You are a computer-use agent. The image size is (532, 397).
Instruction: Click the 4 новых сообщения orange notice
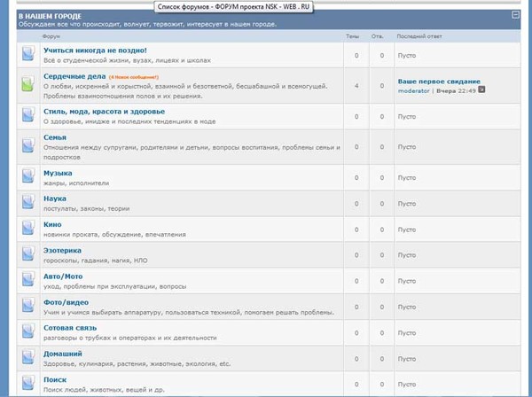[x=134, y=77]
